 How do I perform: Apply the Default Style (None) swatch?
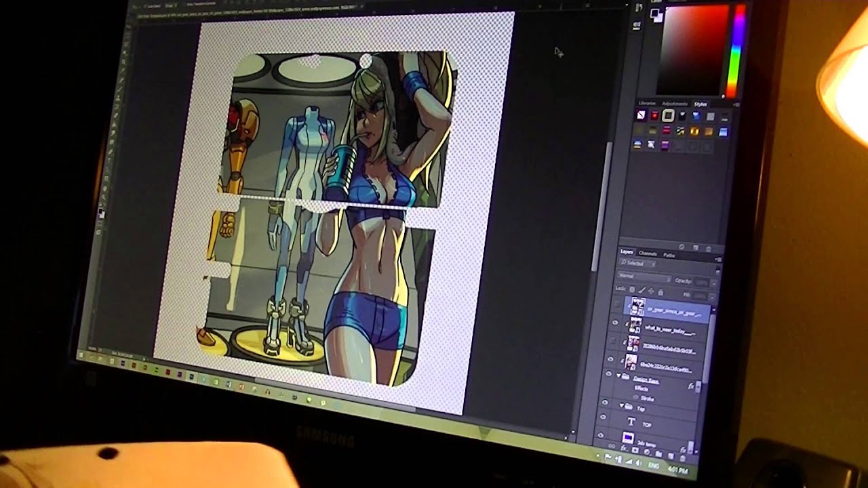(x=641, y=116)
